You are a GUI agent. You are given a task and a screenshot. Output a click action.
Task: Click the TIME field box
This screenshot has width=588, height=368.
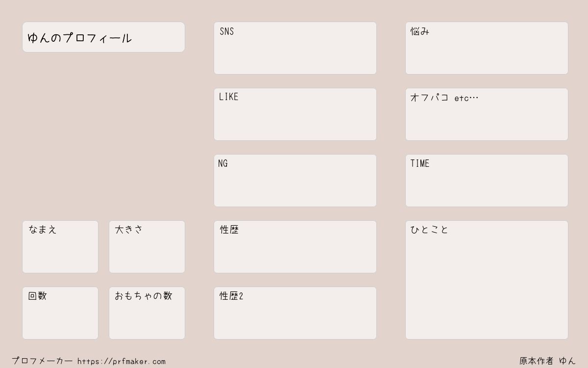pyautogui.click(x=487, y=181)
